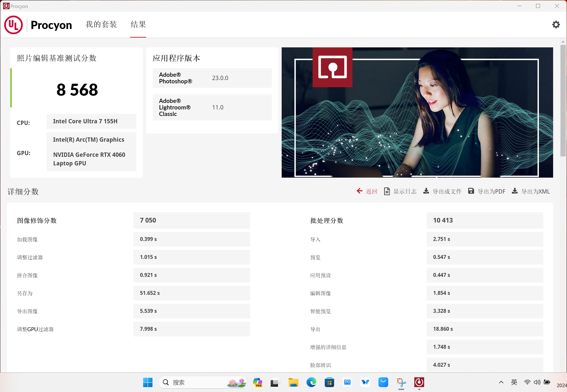Click the red 返回 back arrow icon
Image resolution: width=567 pixels, height=392 pixels.
tap(359, 191)
